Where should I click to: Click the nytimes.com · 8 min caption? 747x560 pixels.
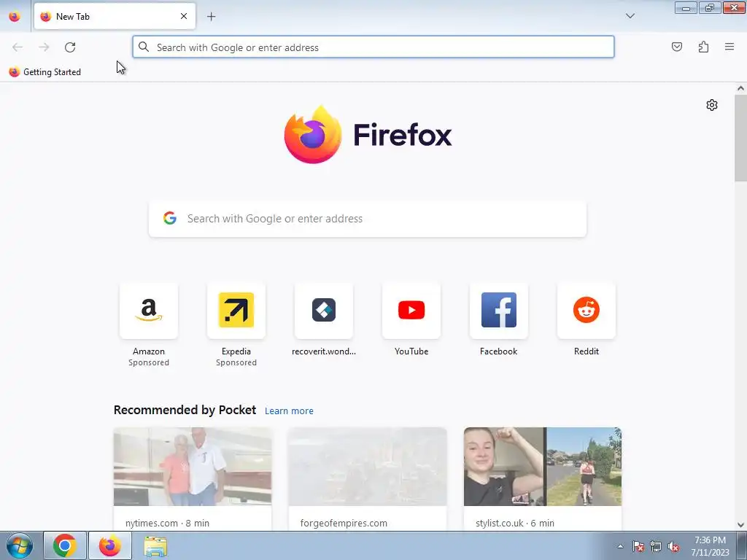coord(167,523)
